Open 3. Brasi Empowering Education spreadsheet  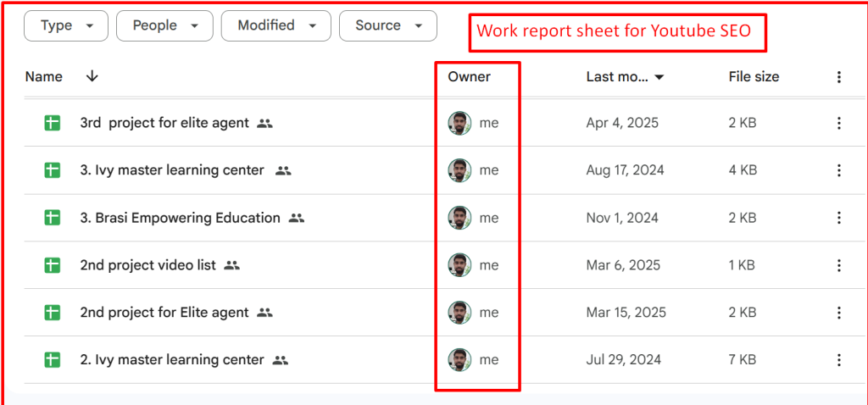pyautogui.click(x=180, y=218)
